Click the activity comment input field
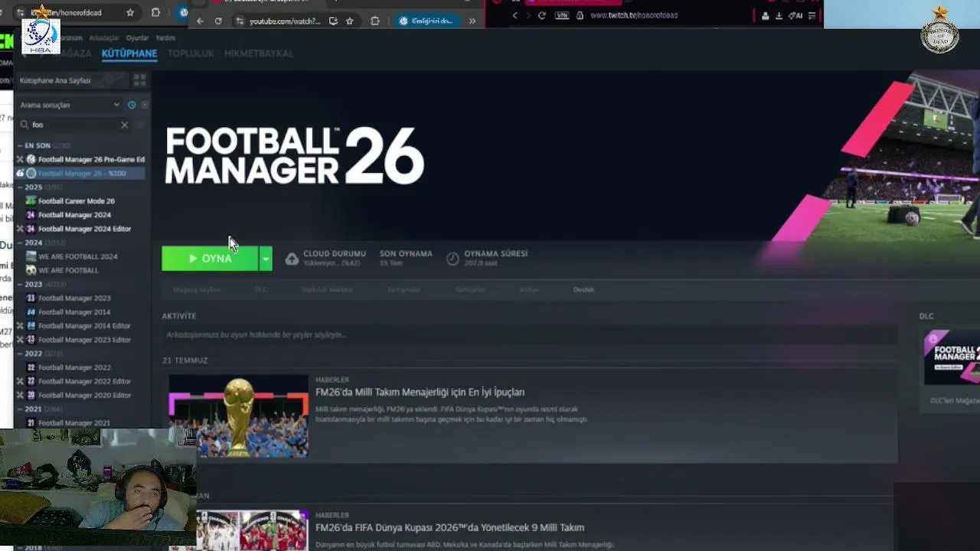 (529, 334)
